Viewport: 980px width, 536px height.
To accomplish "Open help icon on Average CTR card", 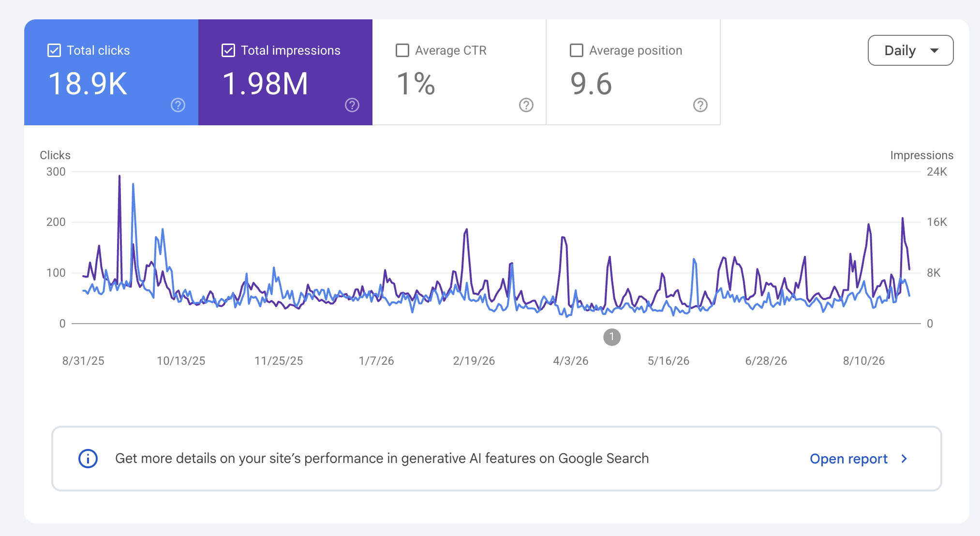I will click(526, 105).
